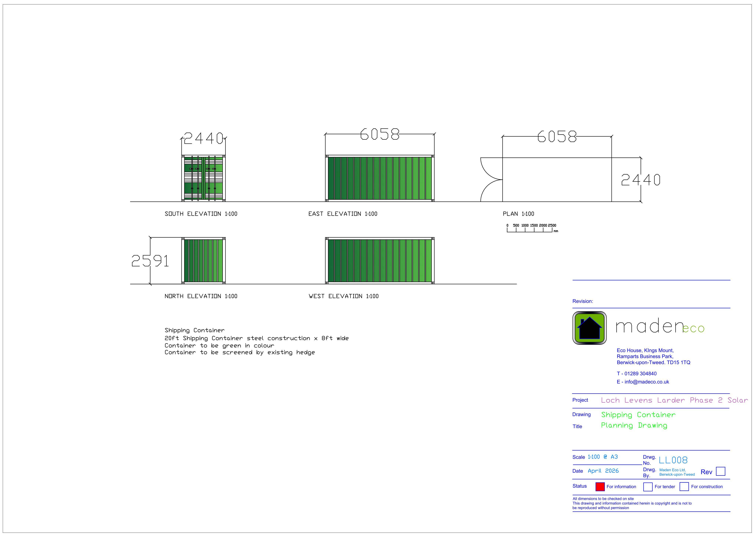The height and width of the screenshot is (535, 756).
Task: Click 'All dimensions to be checked on site'
Action: click(x=603, y=499)
